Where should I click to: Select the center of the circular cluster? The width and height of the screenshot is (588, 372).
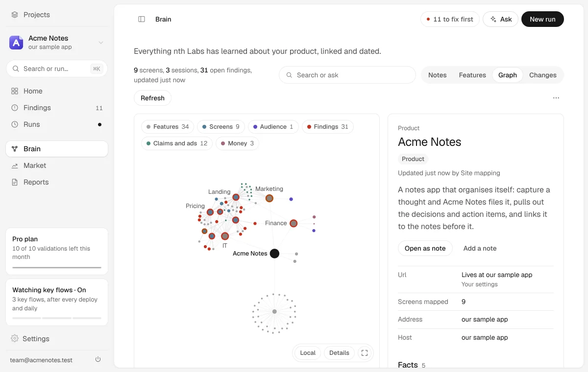pyautogui.click(x=274, y=311)
